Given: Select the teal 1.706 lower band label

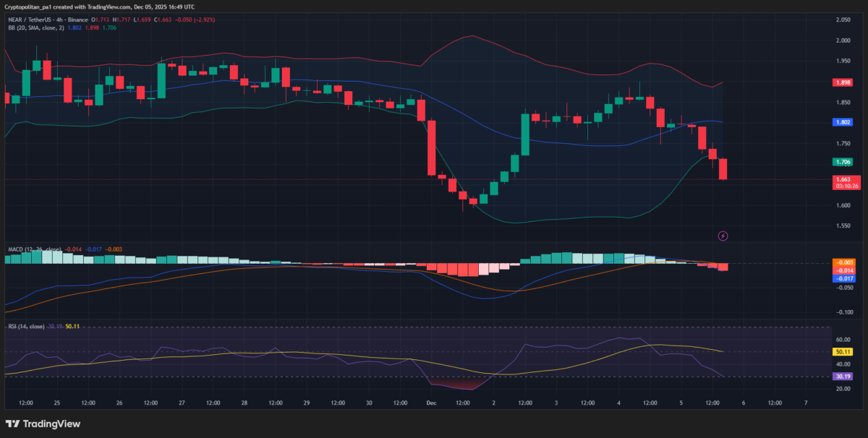Looking at the screenshot, I should pyautogui.click(x=843, y=162).
